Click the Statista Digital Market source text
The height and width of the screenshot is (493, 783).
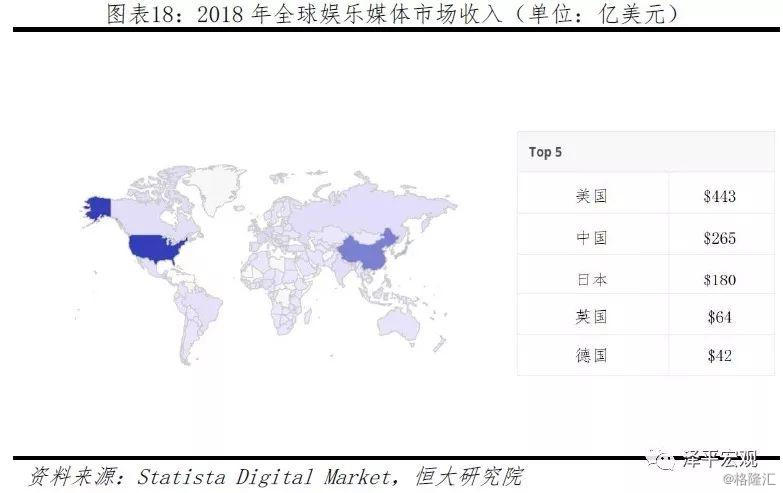point(268,476)
